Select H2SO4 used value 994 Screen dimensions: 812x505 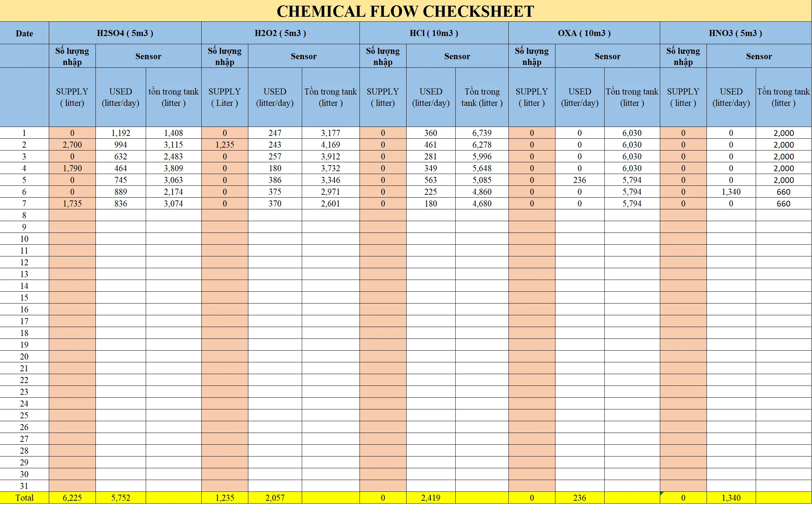[121, 145]
